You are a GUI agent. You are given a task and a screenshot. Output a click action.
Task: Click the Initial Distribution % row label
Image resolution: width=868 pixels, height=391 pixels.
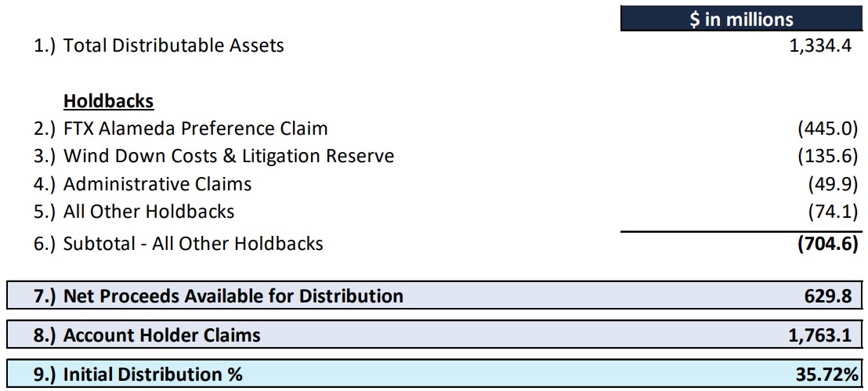[153, 375]
